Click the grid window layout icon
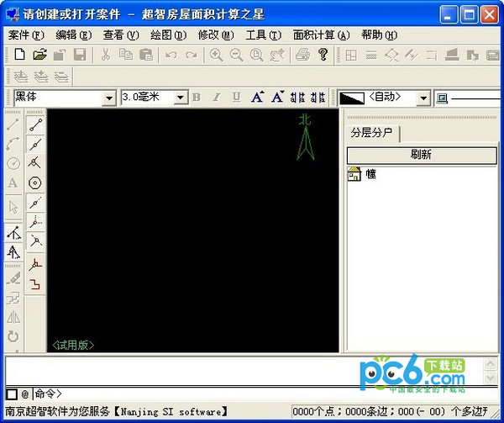The height and width of the screenshot is (423, 504). click(351, 55)
